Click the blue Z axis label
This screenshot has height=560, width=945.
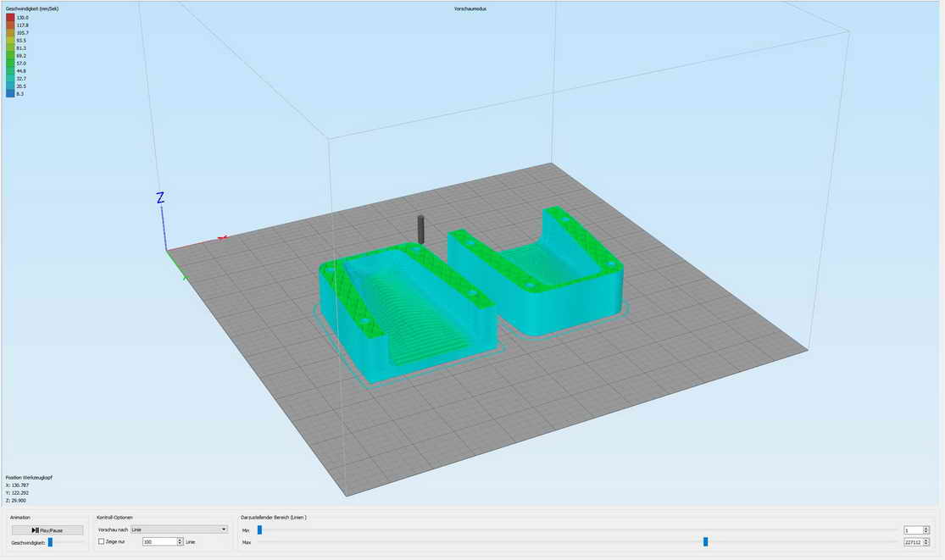(x=160, y=197)
